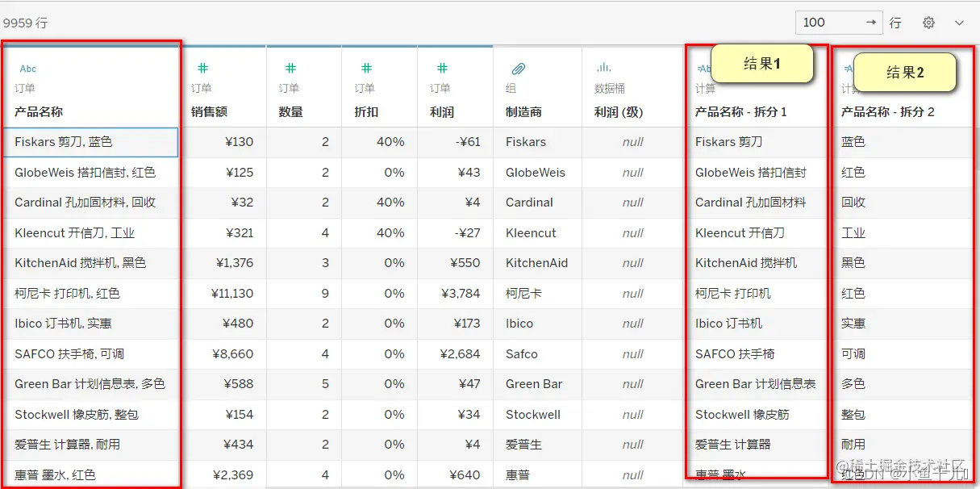The image size is (980, 489).
Task: Click the number type icon above 利润
Action: click(x=442, y=69)
